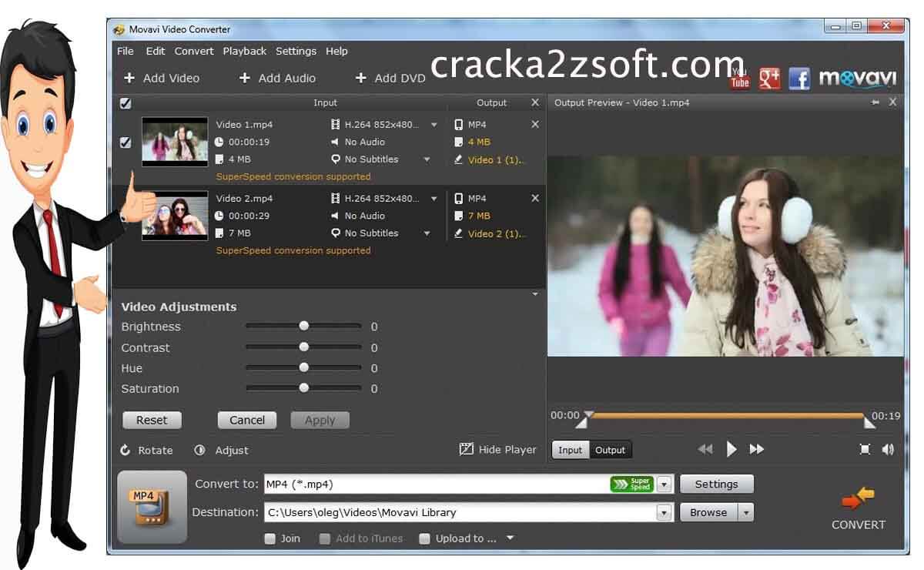The image size is (924, 570).
Task: Click the Brightness slider handle
Action: tap(303, 326)
